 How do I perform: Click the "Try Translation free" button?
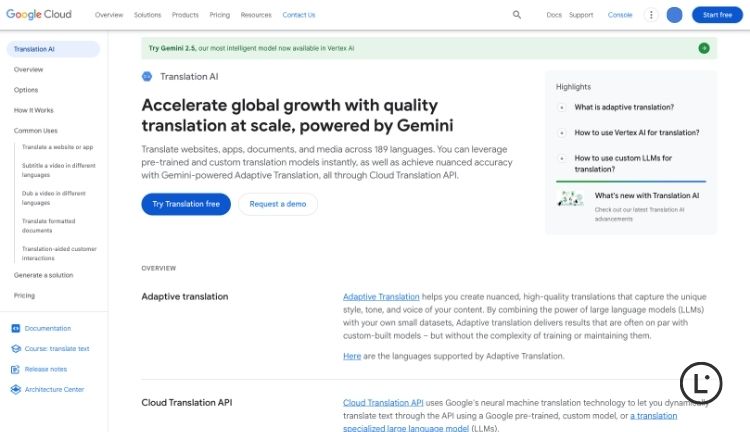186,204
